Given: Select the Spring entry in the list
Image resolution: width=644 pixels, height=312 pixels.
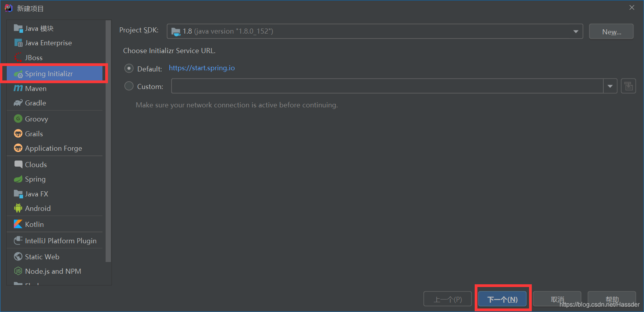Looking at the screenshot, I should 55,179.
